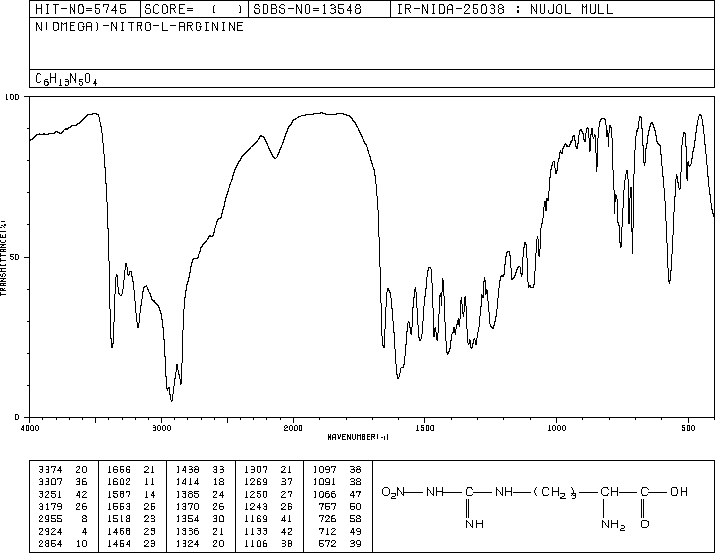Click the intensity 11 beside peak 1602
Screen dimensions: 715x553
point(149,481)
